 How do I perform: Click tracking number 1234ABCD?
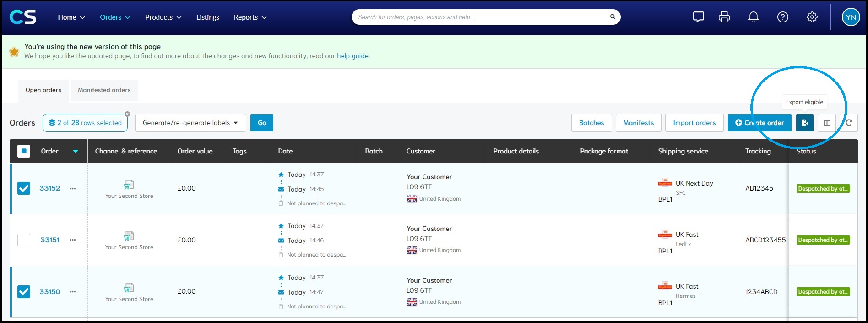pyautogui.click(x=761, y=292)
